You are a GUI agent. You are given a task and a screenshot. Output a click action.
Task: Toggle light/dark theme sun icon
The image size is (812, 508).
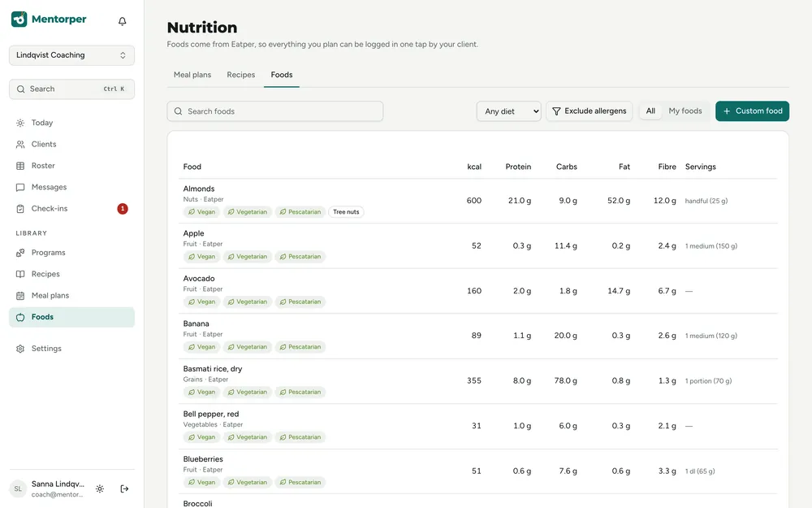pos(100,488)
